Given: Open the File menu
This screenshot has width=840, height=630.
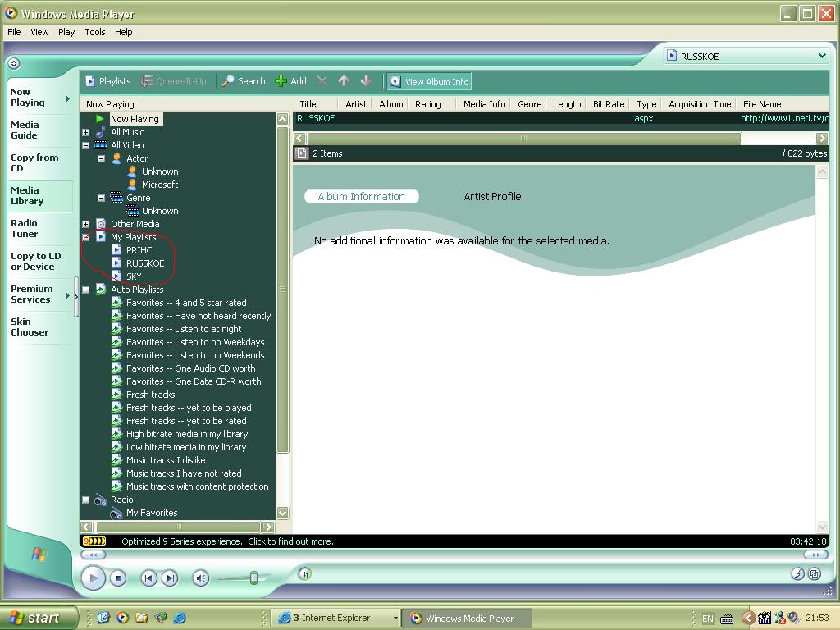Looking at the screenshot, I should [14, 32].
